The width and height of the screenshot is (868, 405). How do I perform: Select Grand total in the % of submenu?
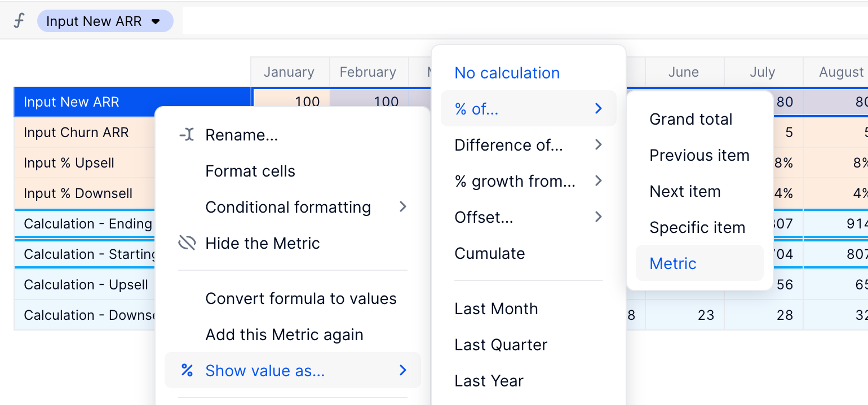point(691,119)
